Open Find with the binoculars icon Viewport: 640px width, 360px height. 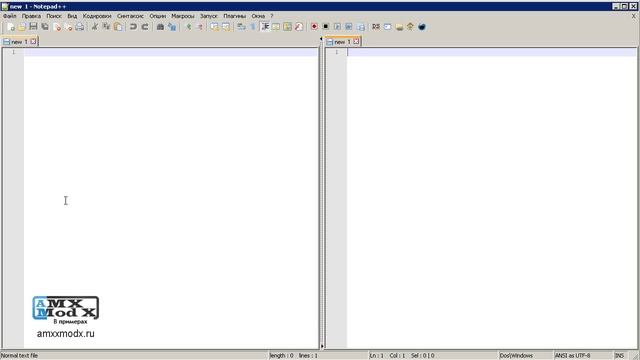[x=160, y=27]
